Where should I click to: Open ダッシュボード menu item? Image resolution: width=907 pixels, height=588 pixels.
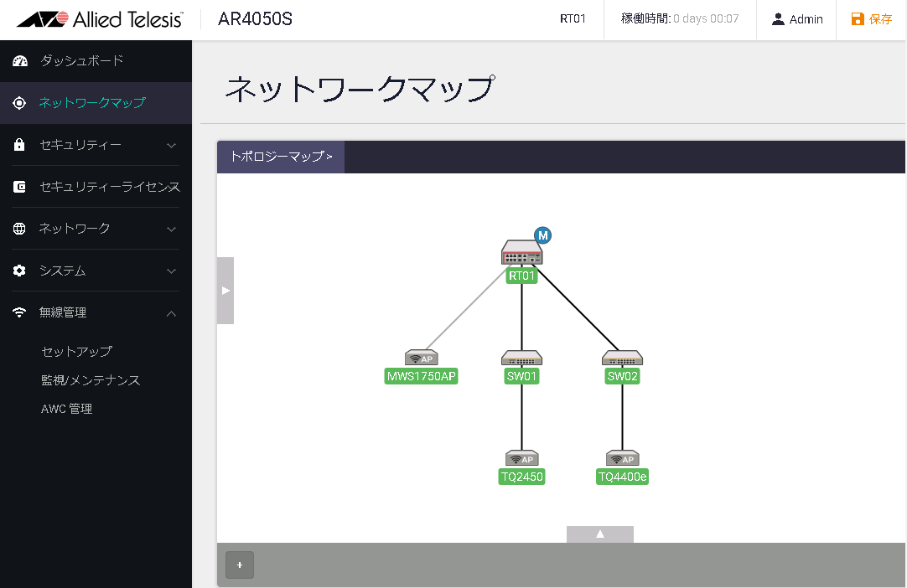pos(96,60)
